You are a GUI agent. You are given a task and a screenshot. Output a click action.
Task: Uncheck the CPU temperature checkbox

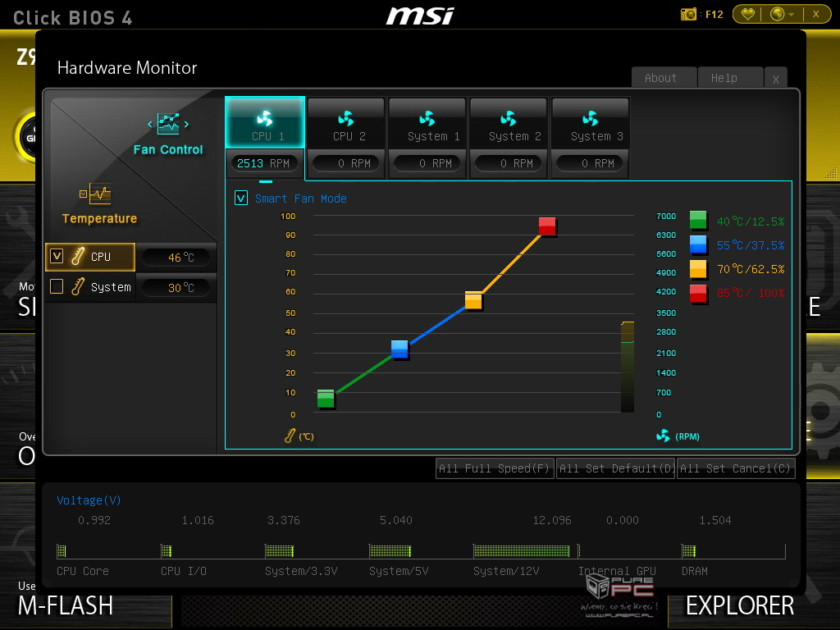(x=57, y=256)
